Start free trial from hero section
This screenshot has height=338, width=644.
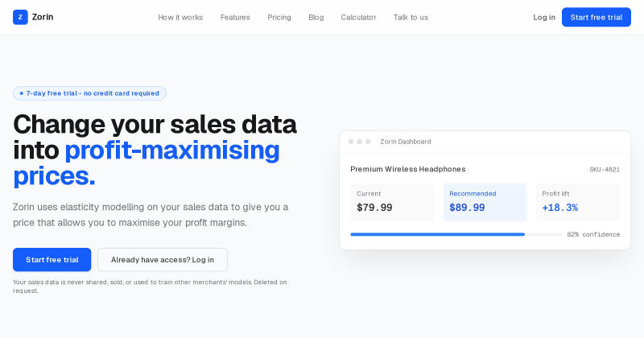coord(52,260)
